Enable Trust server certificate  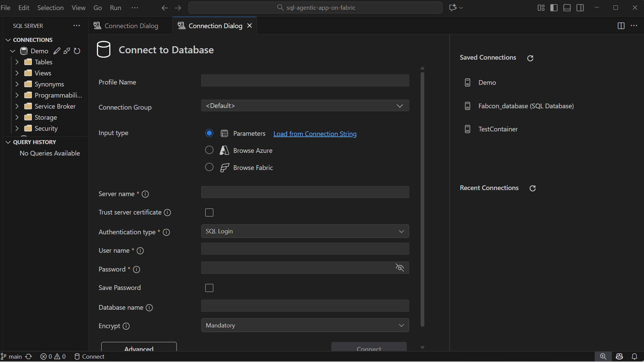(x=209, y=212)
